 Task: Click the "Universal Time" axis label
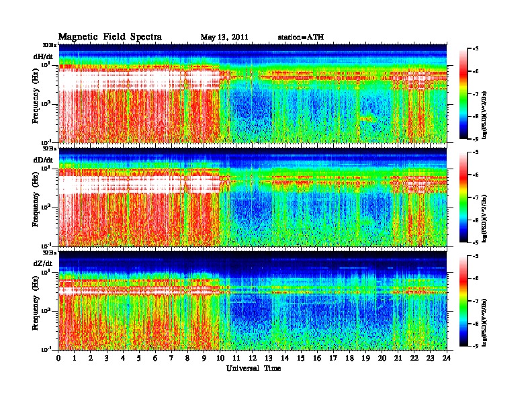[x=254, y=368]
